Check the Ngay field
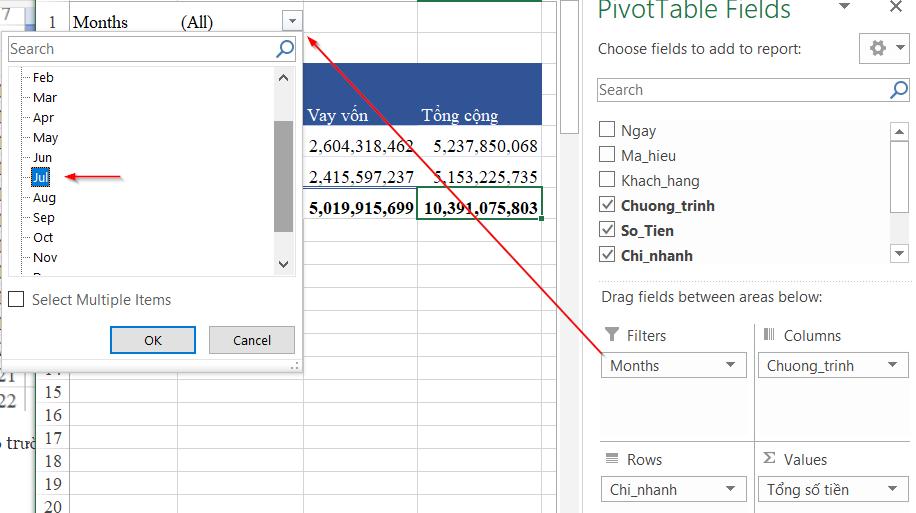 [606, 130]
